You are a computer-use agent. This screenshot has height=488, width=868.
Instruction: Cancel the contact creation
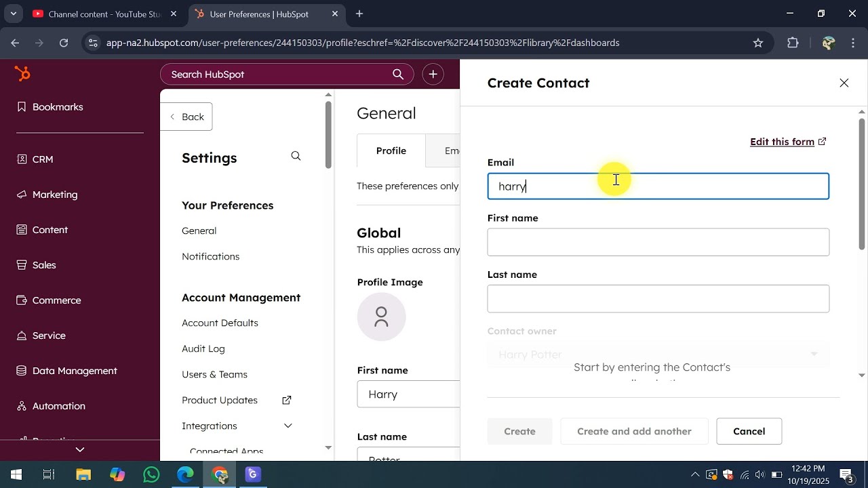(x=749, y=431)
